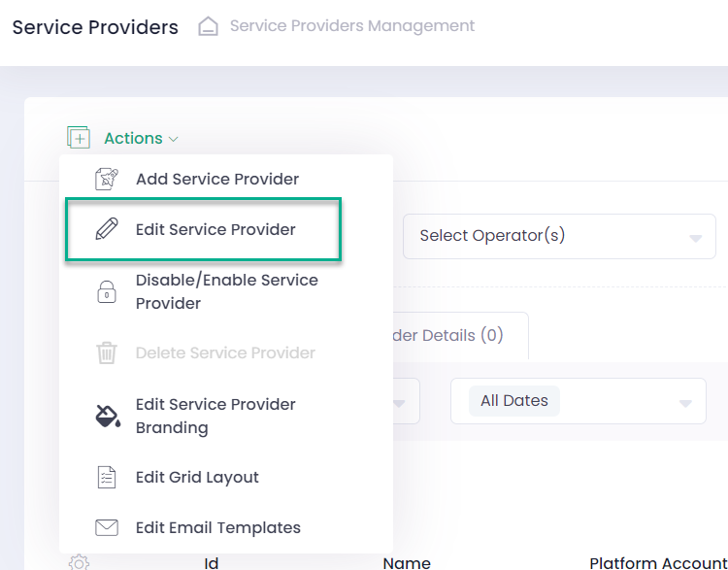Screen dimensions: 728x570
Task: Click the padlock icon for Disable/Enable Service Provider
Action: click(x=107, y=292)
